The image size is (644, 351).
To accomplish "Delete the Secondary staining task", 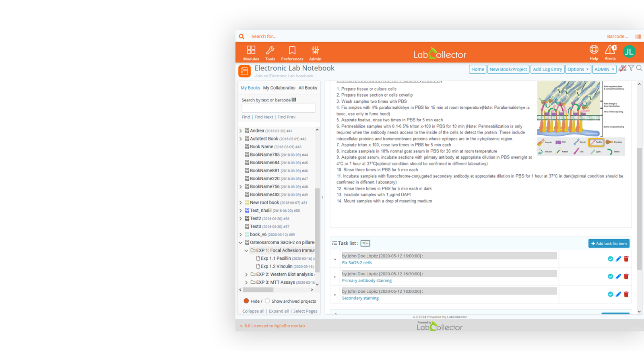I will click(x=626, y=294).
